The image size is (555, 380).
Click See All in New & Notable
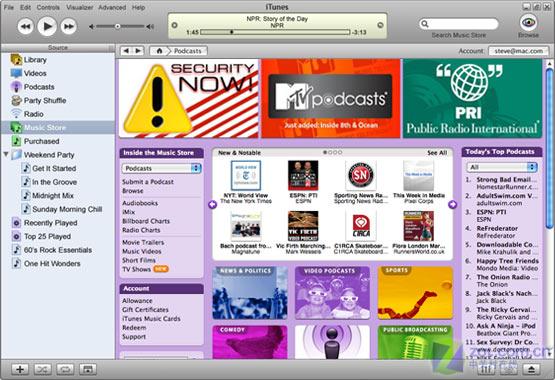coord(437,153)
